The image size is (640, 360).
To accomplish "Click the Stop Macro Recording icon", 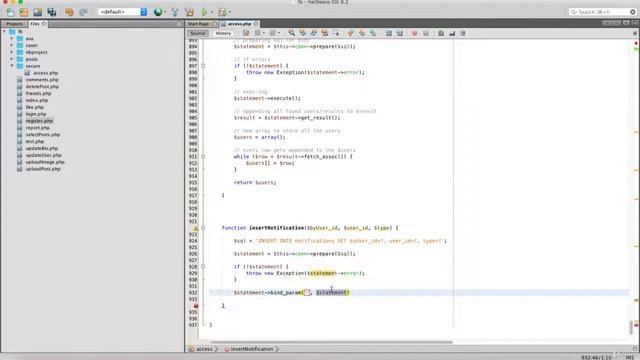I will point(426,33).
